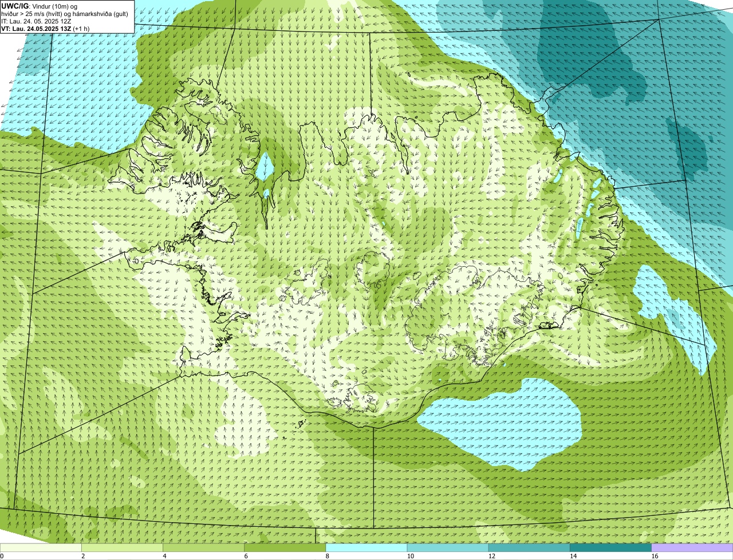The height and width of the screenshot is (560, 733).
Task: Click the 'IT: Lau. 24. 05. 2025 12Z' line
Action: pos(36,21)
